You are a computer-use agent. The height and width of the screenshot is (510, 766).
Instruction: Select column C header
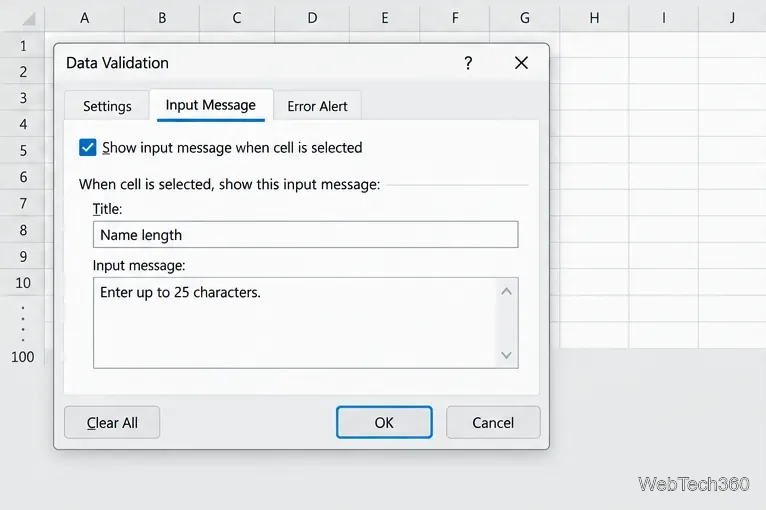point(236,18)
